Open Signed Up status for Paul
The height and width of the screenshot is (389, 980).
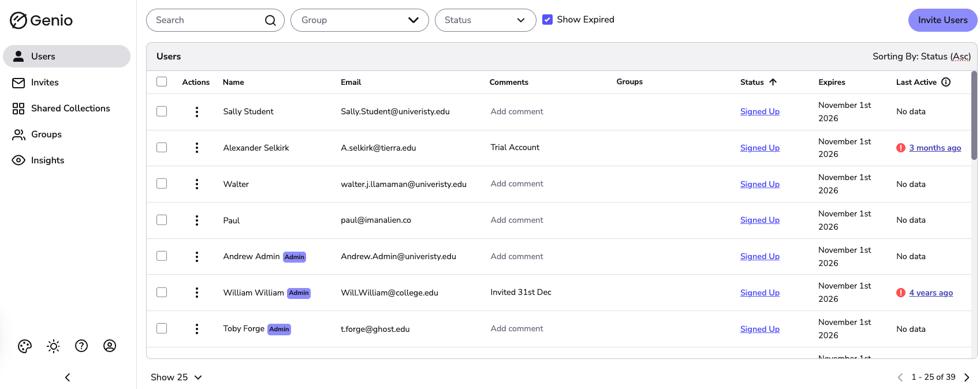tap(760, 220)
